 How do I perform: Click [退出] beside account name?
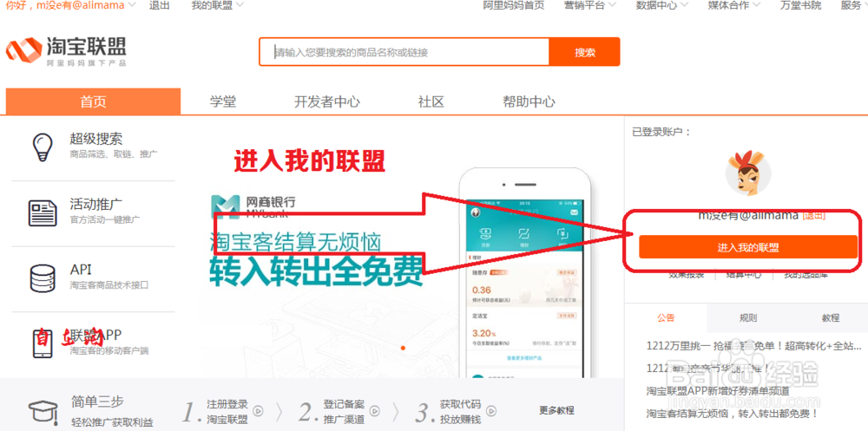[814, 216]
